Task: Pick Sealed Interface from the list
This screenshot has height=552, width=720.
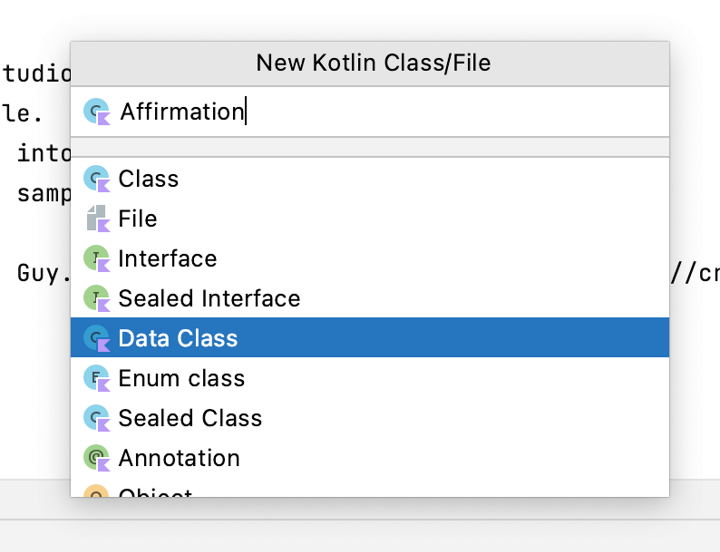Action: pos(209,299)
